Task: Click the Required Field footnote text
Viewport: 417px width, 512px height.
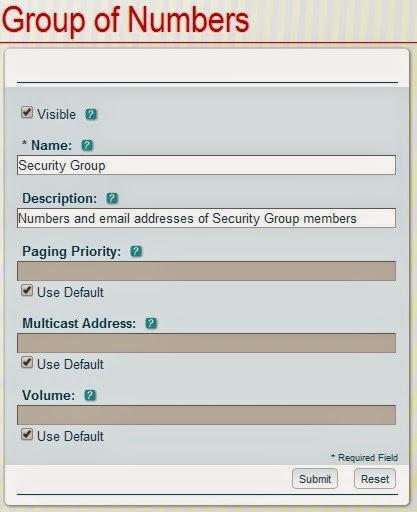Action: [364, 458]
